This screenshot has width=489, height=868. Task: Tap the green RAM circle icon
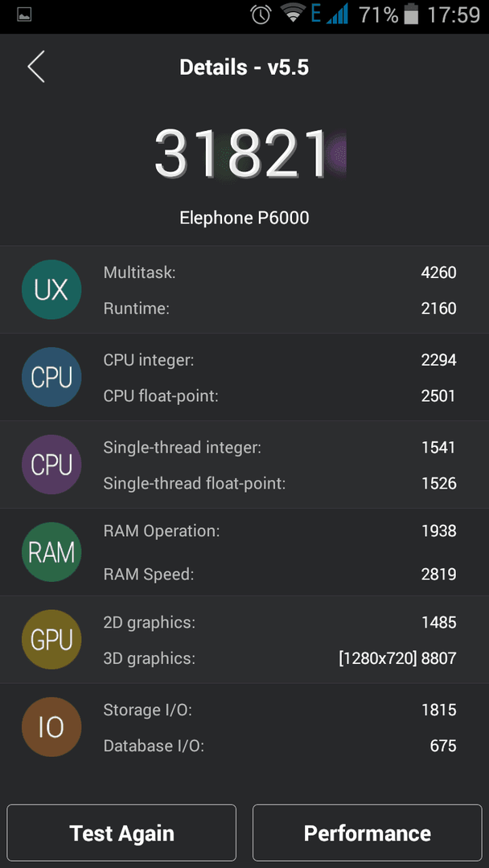(x=51, y=553)
